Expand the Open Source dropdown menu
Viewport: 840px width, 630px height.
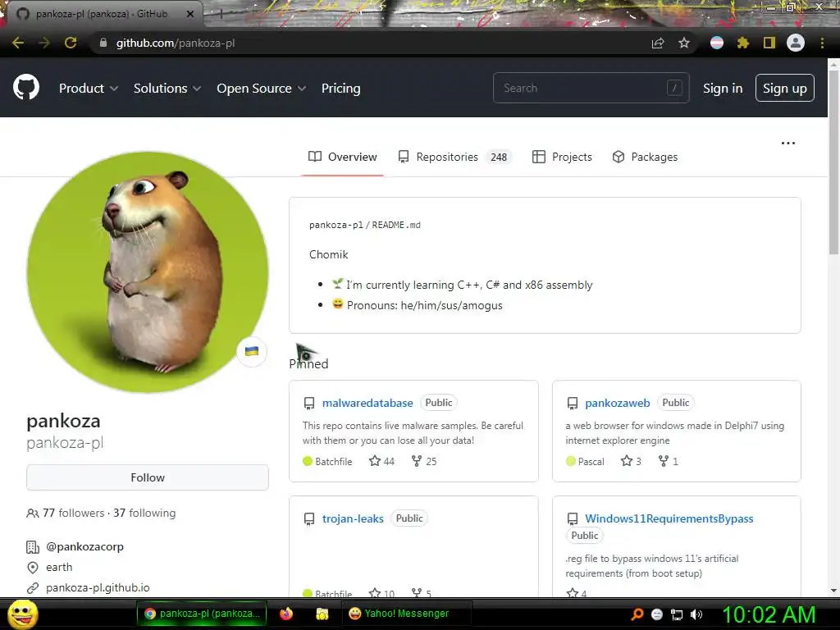262,89
